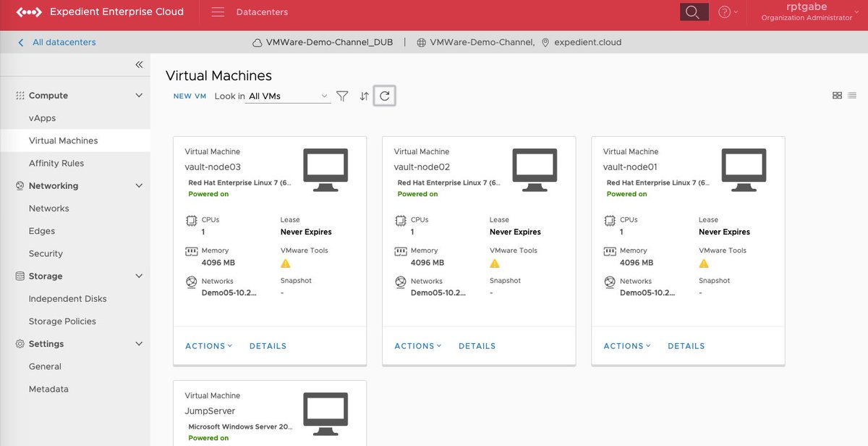Open the hamburger navigation menu
The image size is (868, 446).
click(x=218, y=12)
